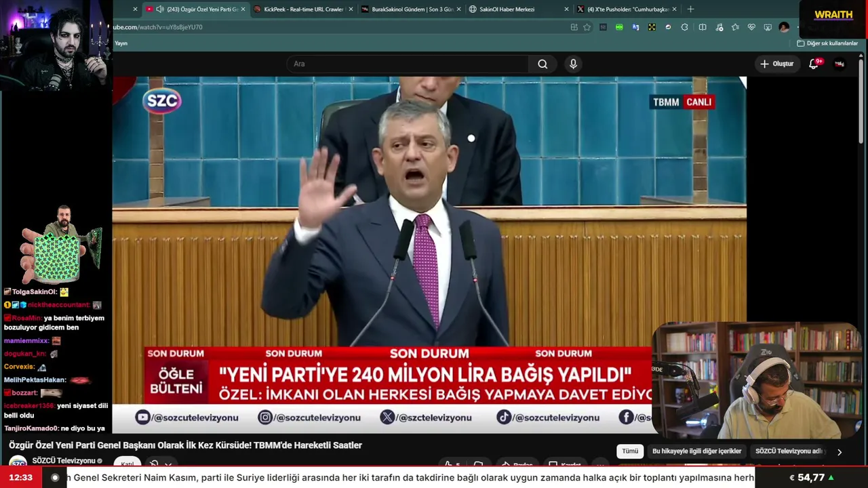Open the music note media control icon
Image resolution: width=868 pixels, height=488 pixels.
pyautogui.click(x=719, y=27)
